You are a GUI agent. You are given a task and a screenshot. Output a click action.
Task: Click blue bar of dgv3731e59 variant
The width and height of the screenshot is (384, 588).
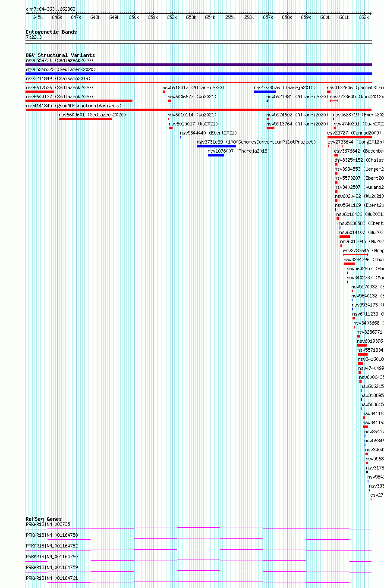coord(217,146)
